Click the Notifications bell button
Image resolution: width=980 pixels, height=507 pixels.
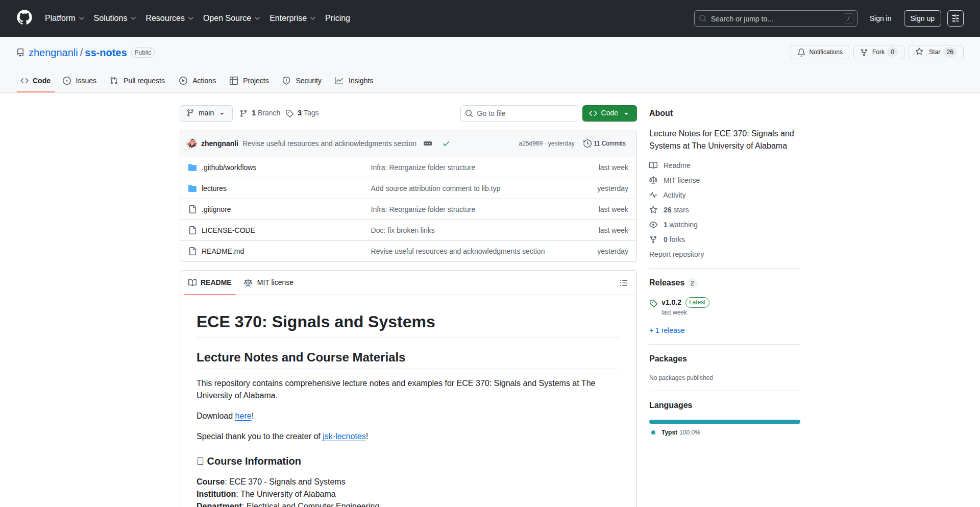820,52
